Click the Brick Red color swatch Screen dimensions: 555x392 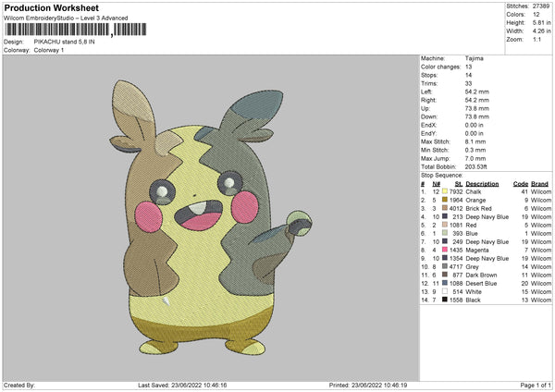pyautogui.click(x=445, y=208)
